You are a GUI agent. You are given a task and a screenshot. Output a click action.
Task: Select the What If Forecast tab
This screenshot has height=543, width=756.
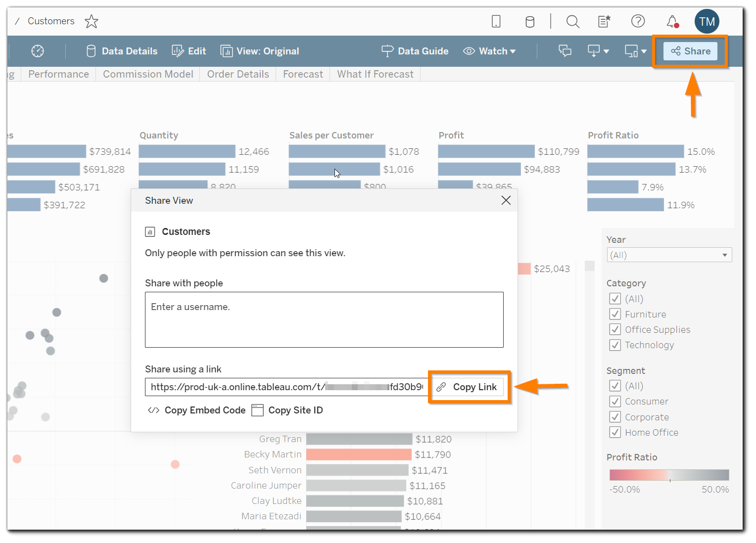pyautogui.click(x=375, y=74)
